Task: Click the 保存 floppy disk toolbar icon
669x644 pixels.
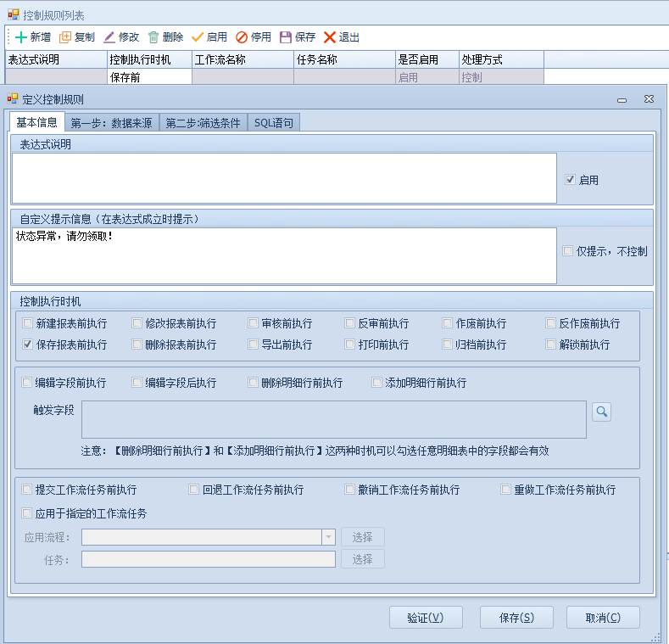Action: [286, 37]
